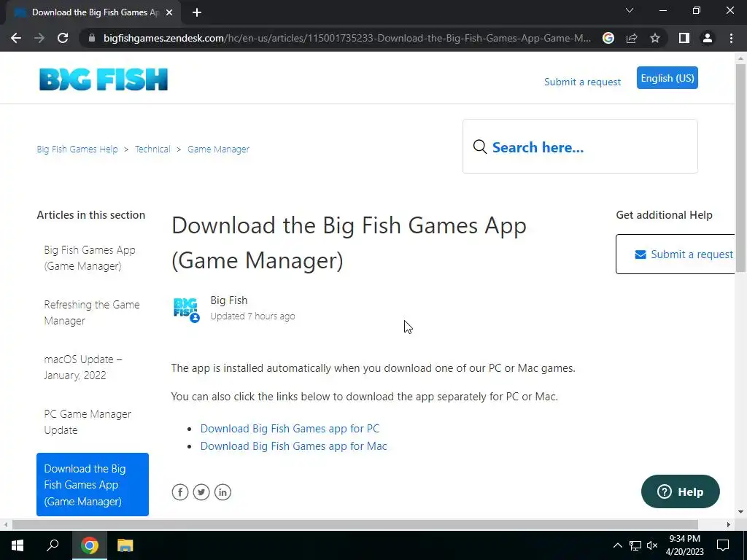747x560 pixels.
Task: Click the magnifier icon in search box
Action: 480,147
